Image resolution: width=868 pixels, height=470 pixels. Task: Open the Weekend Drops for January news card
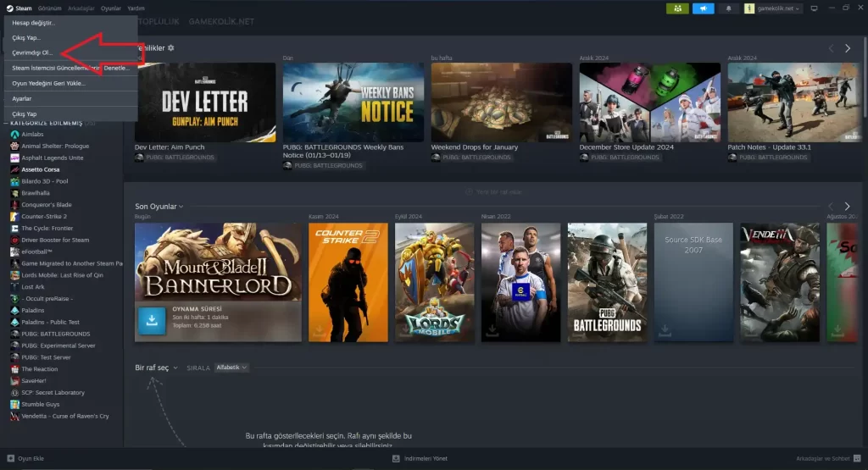click(502, 102)
